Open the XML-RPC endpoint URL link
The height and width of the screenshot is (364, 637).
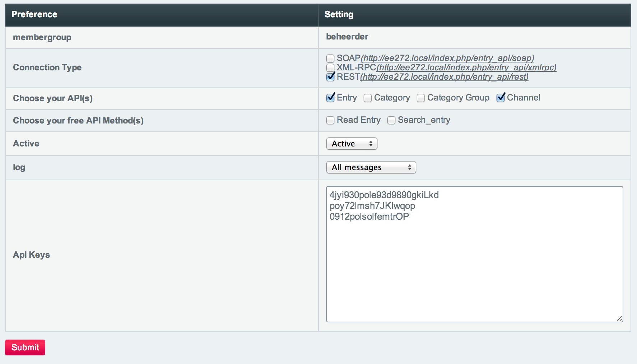tap(466, 67)
